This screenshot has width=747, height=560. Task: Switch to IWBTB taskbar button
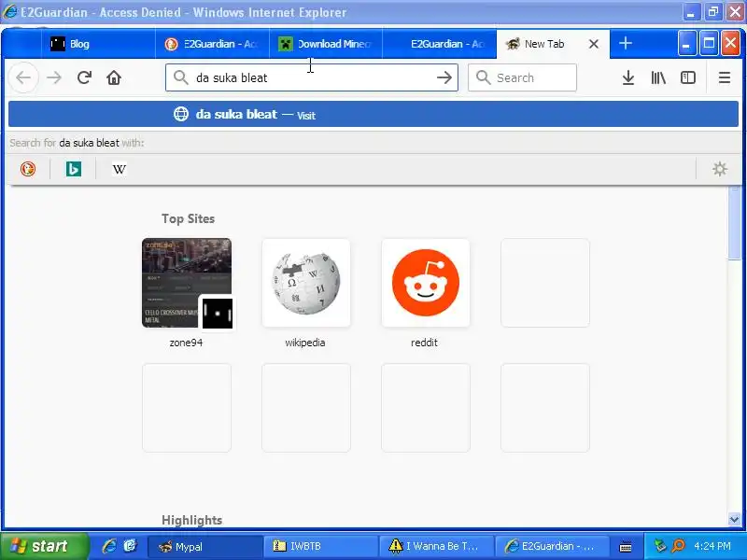320,546
